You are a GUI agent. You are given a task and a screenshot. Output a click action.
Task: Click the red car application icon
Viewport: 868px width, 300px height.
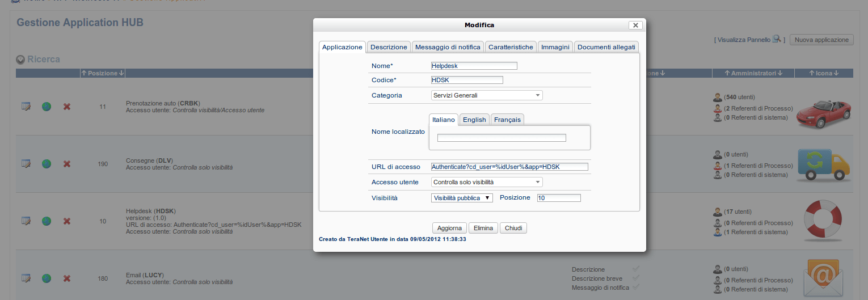click(823, 110)
